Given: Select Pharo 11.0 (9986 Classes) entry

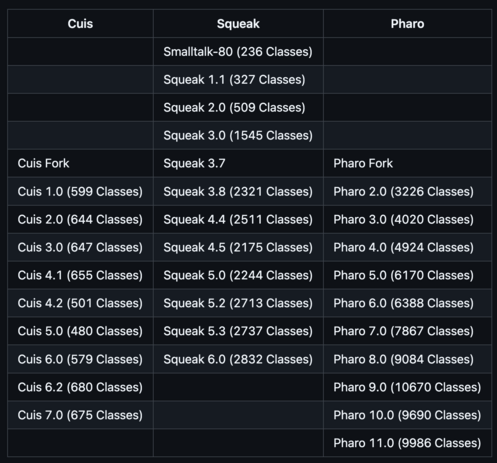Looking at the screenshot, I should pos(407,443).
